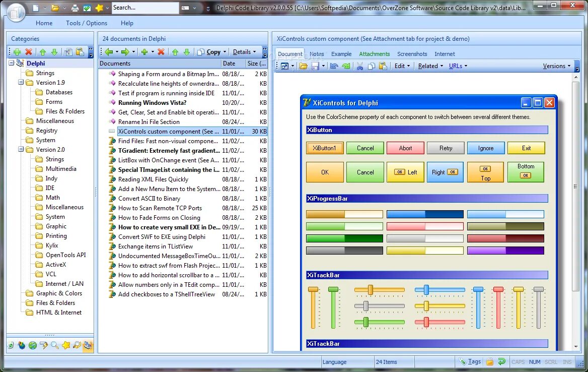Screen dimensions: 588x372
Task: Select the Multimedia folder in tree
Action: click(61, 168)
